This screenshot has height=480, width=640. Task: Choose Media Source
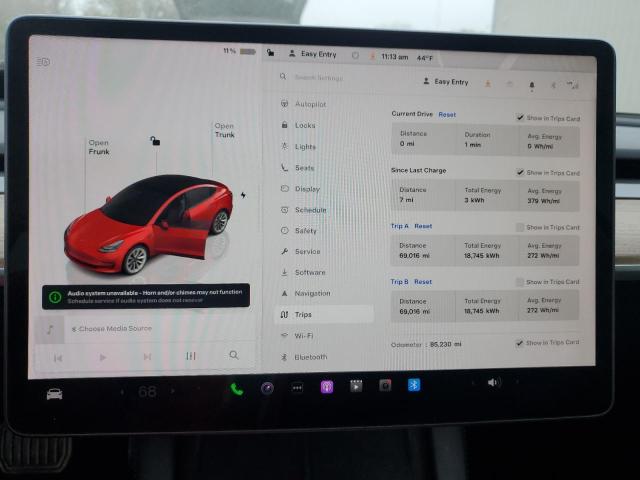tap(112, 328)
